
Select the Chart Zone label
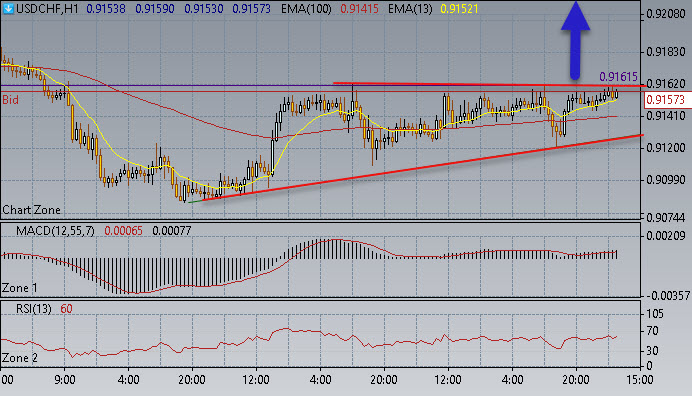click(31, 210)
